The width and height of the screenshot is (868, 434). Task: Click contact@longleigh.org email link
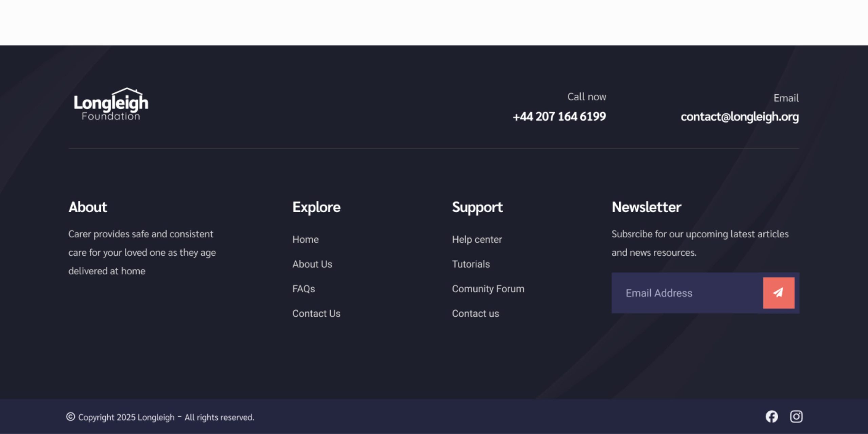click(x=739, y=117)
